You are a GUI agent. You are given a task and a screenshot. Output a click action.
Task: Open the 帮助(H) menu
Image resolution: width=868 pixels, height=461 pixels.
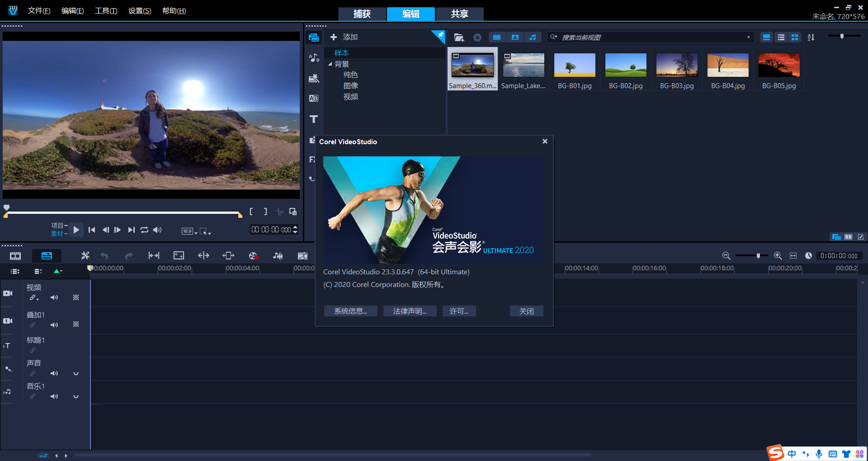[x=174, y=10]
